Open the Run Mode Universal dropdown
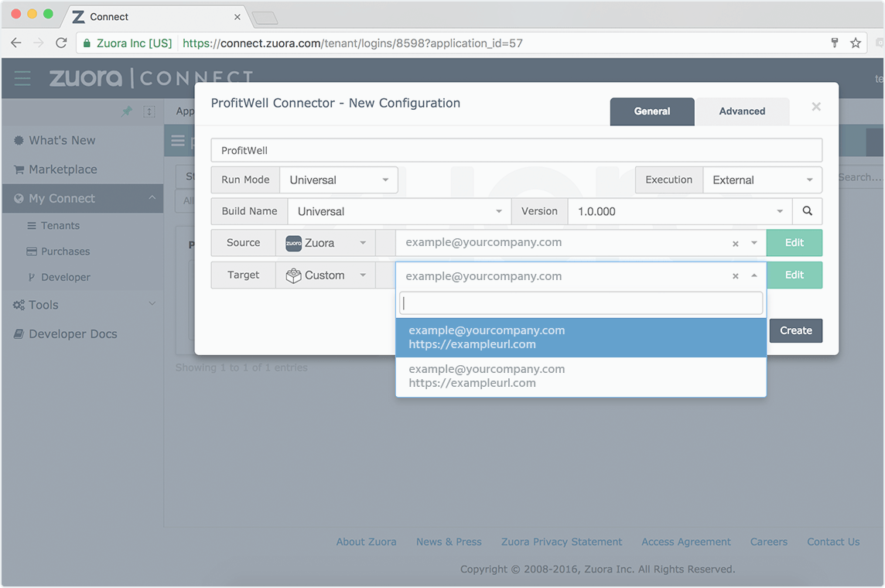The image size is (885, 588). coord(339,180)
